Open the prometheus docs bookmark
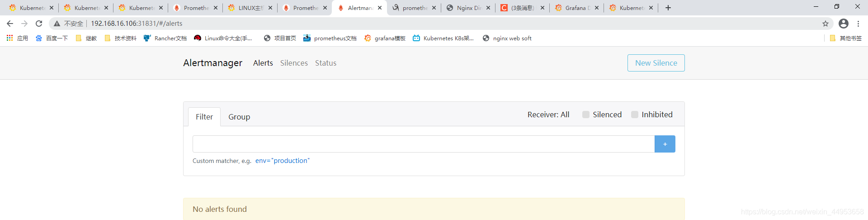The width and height of the screenshot is (868, 220). [x=330, y=38]
